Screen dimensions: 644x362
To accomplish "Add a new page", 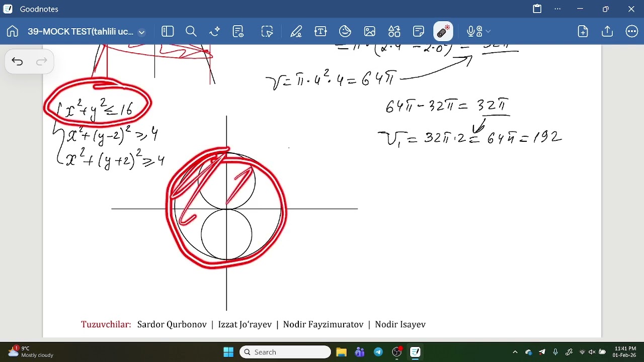I will (x=583, y=32).
